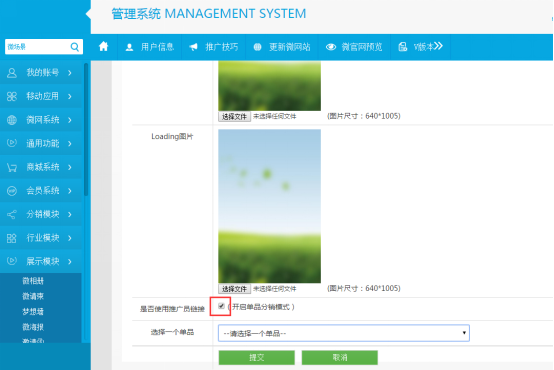Click the VIP badge icon for 会员系统
Viewport: 554px width, 370px height.
click(12, 191)
